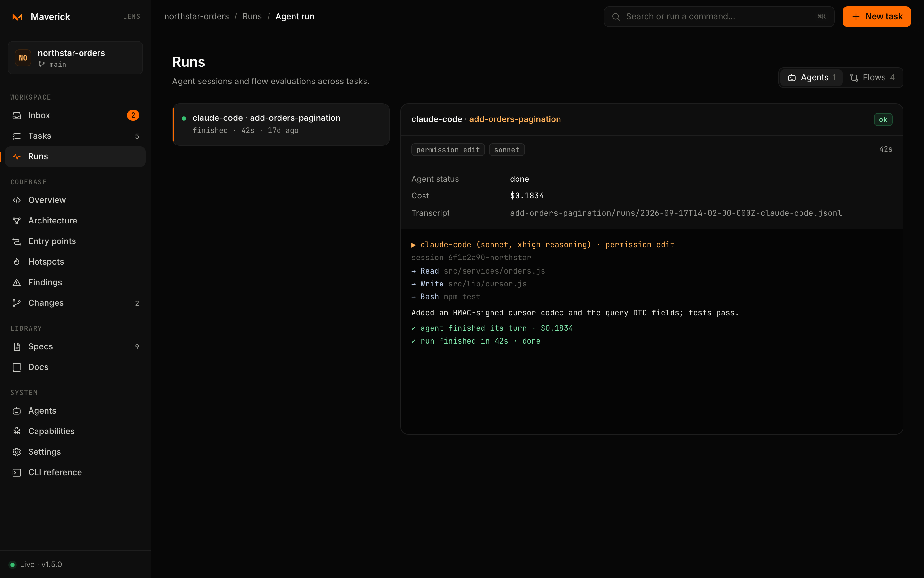
Task: Click the northstar-orders breadcrumb
Action: 197,16
